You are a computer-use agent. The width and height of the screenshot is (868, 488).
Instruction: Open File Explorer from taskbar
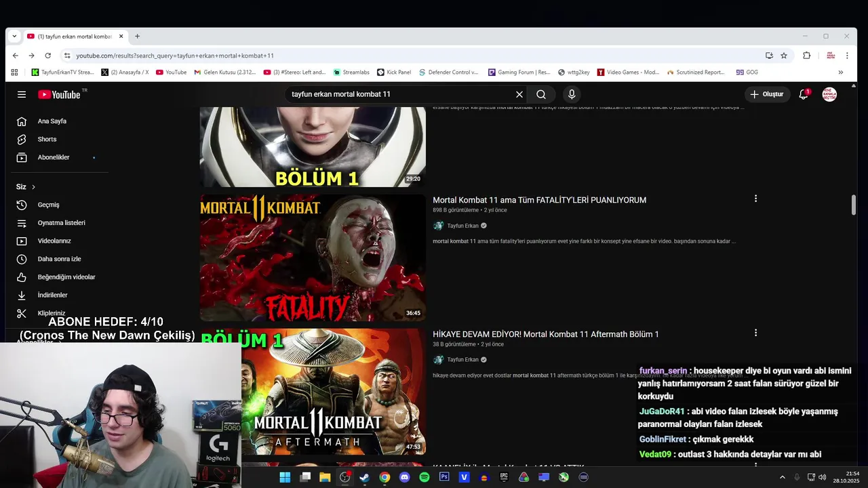(325, 477)
